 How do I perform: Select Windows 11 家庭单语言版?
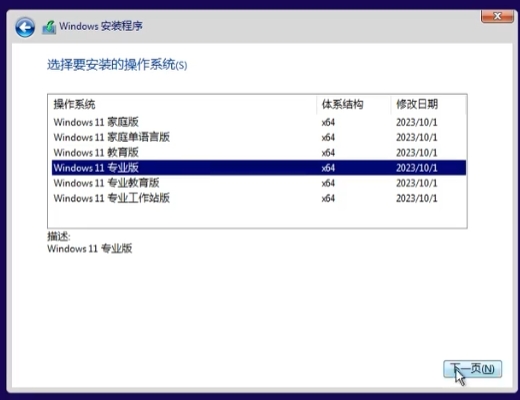(x=259, y=137)
